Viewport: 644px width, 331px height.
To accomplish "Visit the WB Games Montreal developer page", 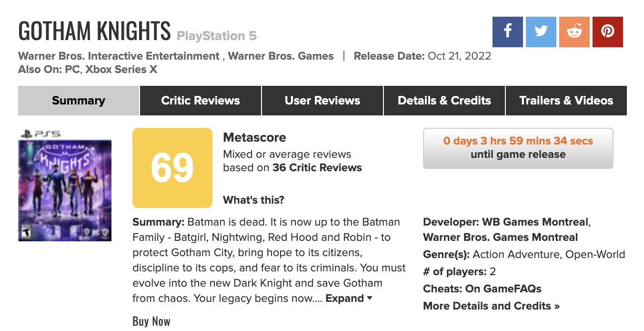I will point(535,222).
